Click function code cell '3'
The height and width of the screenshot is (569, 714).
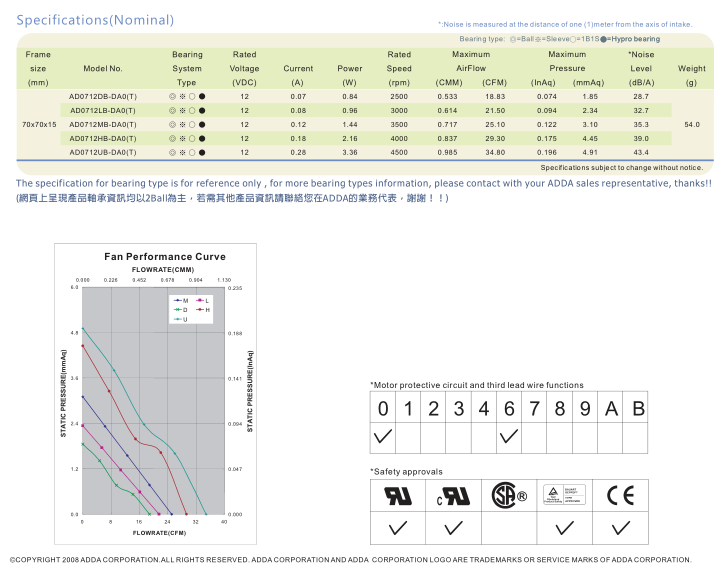(x=459, y=408)
